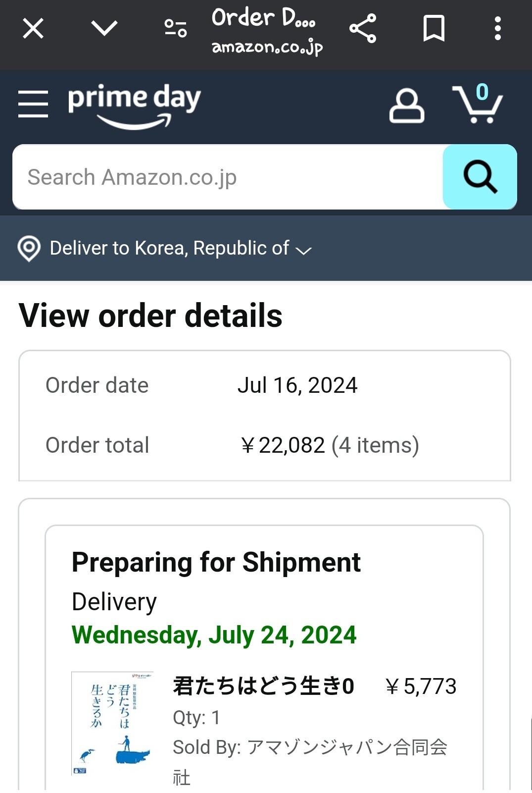Tap the cart item count badge
This screenshot has width=532, height=793.
coord(482,92)
